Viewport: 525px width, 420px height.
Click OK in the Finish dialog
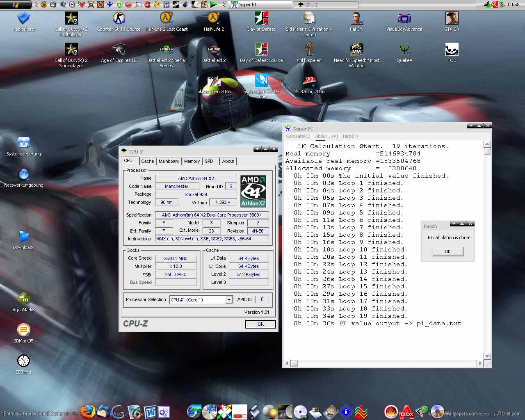[447, 251]
